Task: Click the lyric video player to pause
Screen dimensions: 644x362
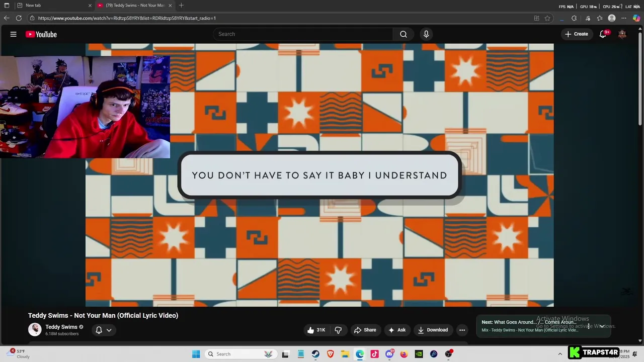Action: 319,175
